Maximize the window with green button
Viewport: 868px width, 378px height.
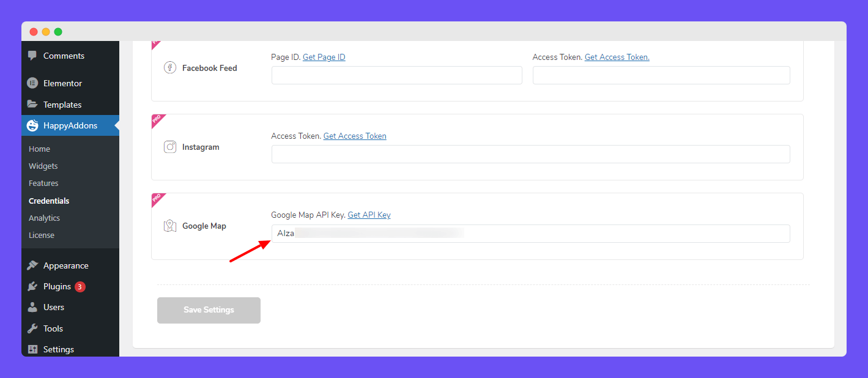click(x=58, y=32)
